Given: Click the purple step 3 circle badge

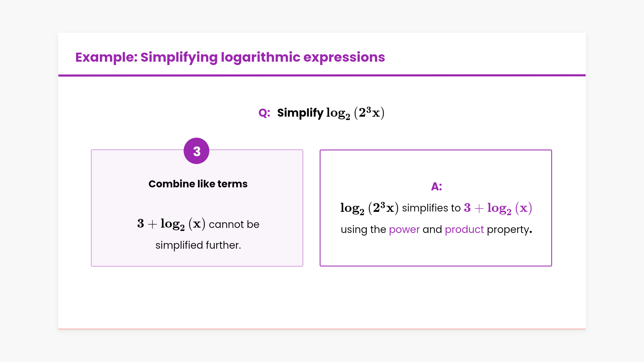Looking at the screenshot, I should pos(197,151).
